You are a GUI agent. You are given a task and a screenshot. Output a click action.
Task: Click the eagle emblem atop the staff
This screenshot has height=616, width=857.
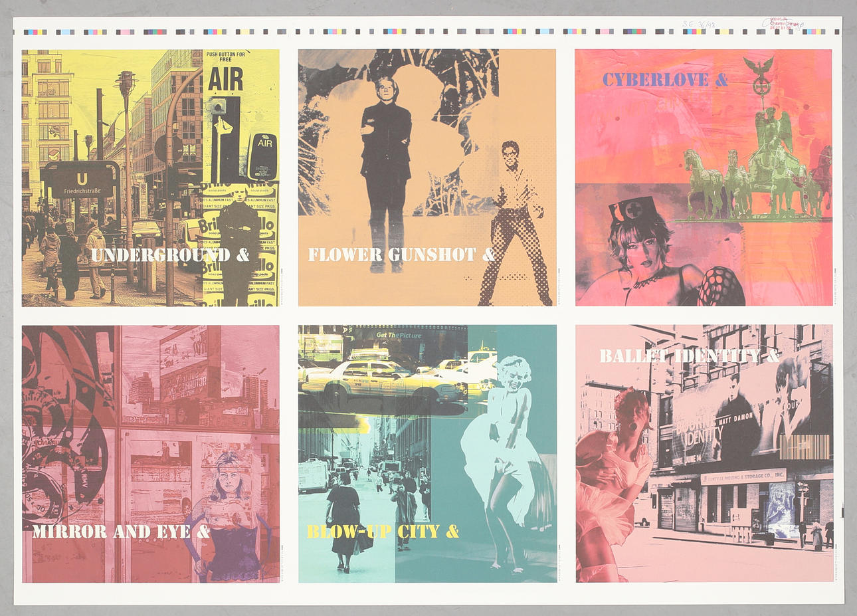point(759,66)
